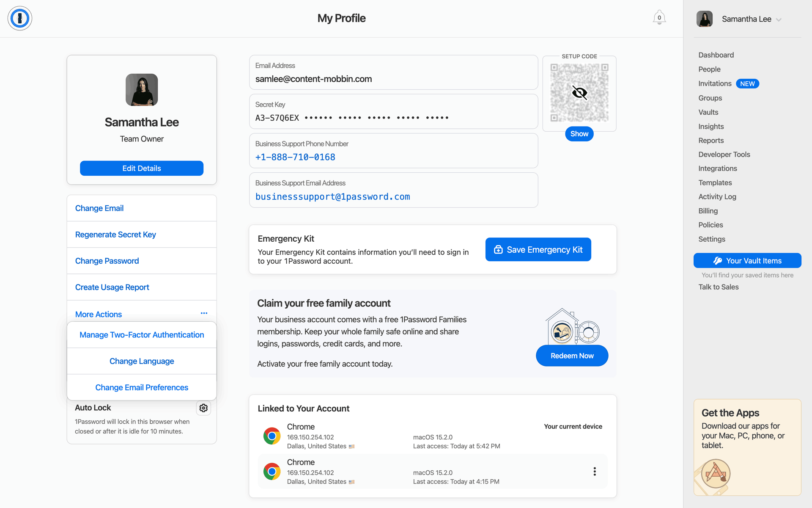The width and height of the screenshot is (812, 508).
Task: Open Change Password
Action: coord(142,261)
